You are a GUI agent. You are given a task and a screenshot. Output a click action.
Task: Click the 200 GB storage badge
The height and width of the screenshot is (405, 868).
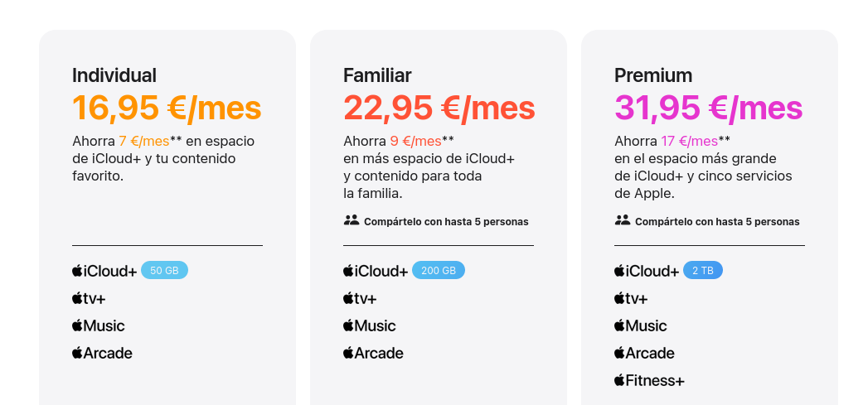[x=439, y=270]
